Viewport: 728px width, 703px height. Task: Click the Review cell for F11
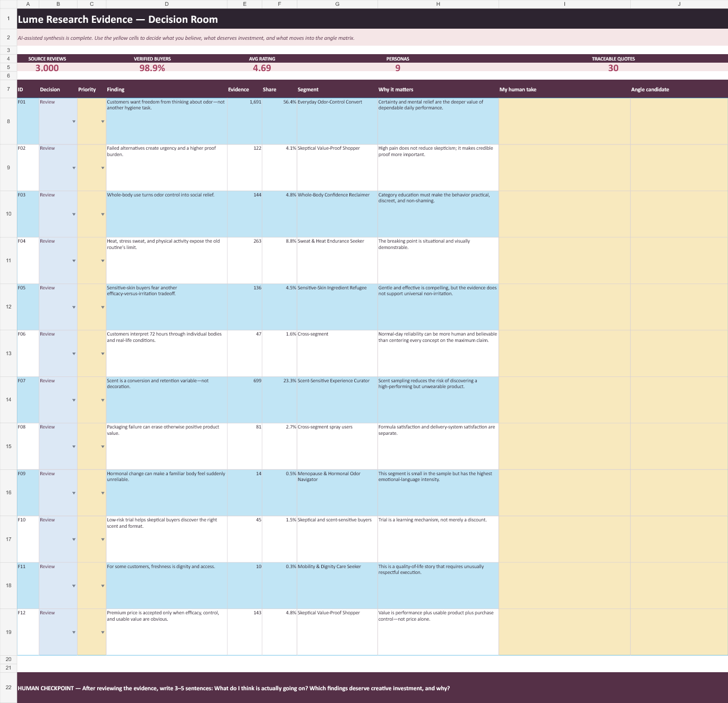point(58,586)
